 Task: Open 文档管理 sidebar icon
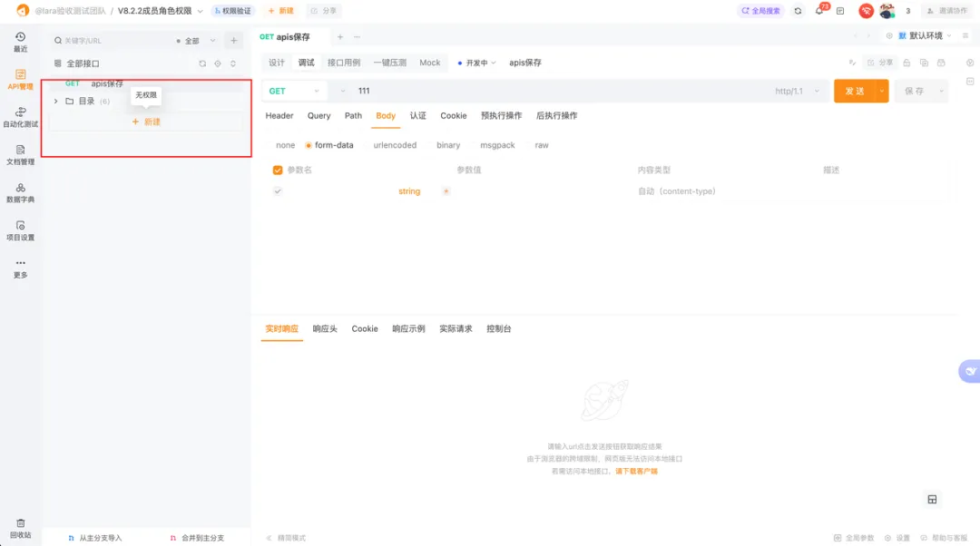[20, 155]
